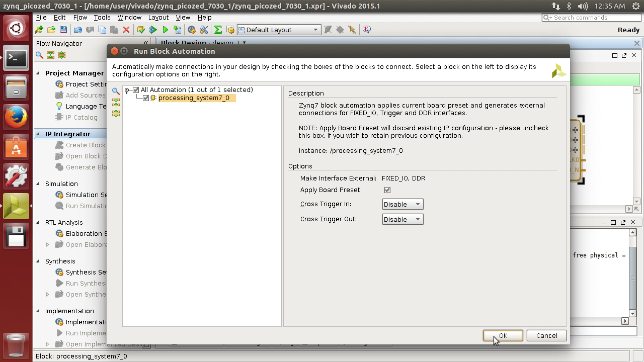This screenshot has width=644, height=362.
Task: Open the Edit menu
Action: [59, 17]
